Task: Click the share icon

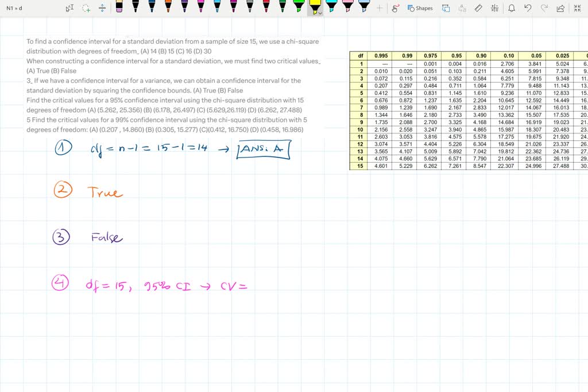Action: tap(560, 7)
